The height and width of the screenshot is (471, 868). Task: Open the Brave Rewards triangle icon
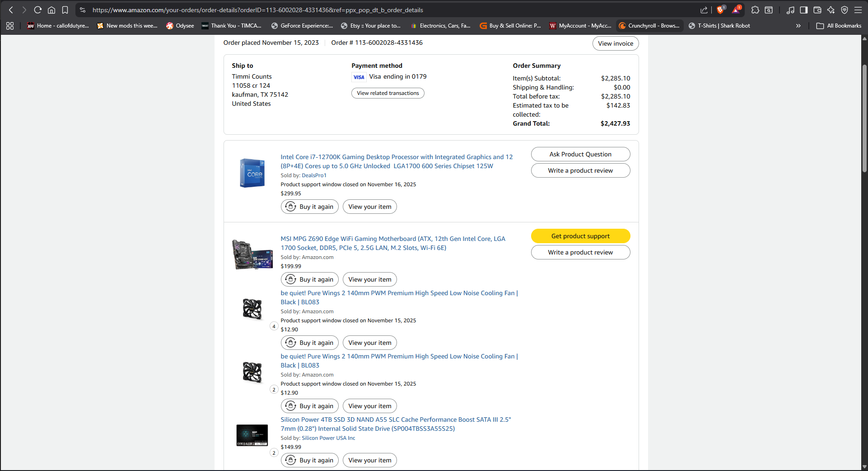[736, 10]
